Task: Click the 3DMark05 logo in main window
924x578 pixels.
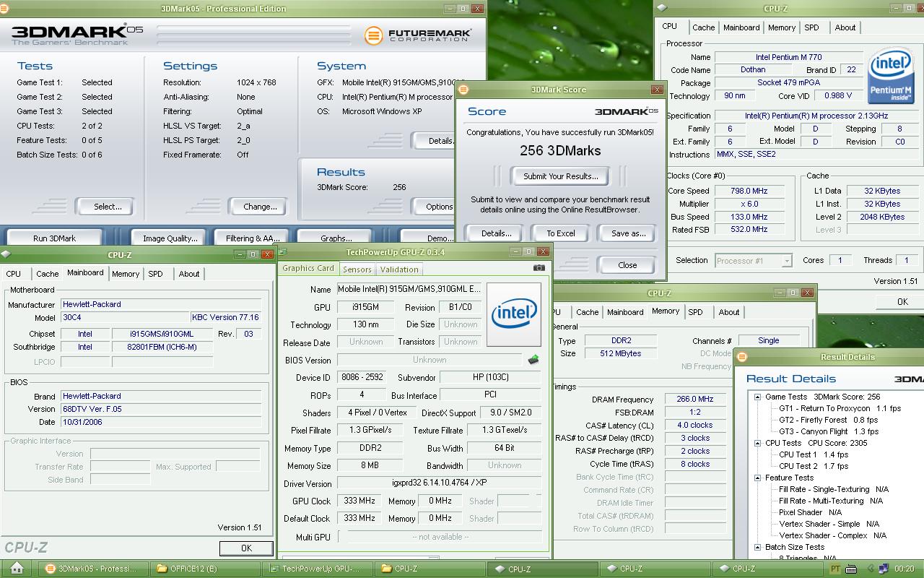Action: coord(78,34)
